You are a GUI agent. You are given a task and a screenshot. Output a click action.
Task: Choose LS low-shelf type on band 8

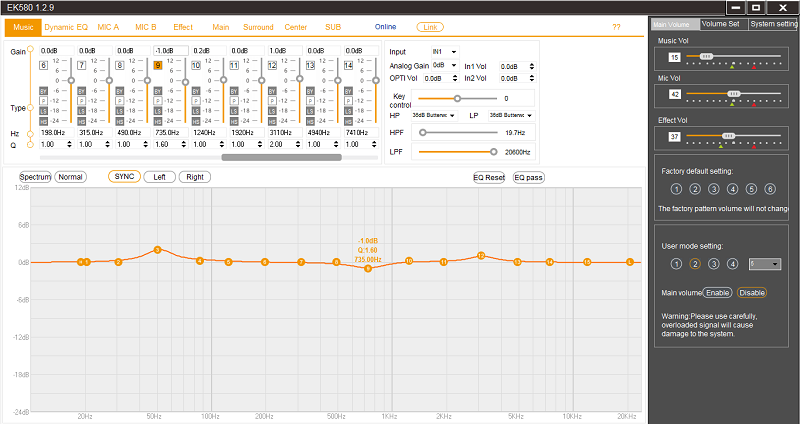pos(119,111)
